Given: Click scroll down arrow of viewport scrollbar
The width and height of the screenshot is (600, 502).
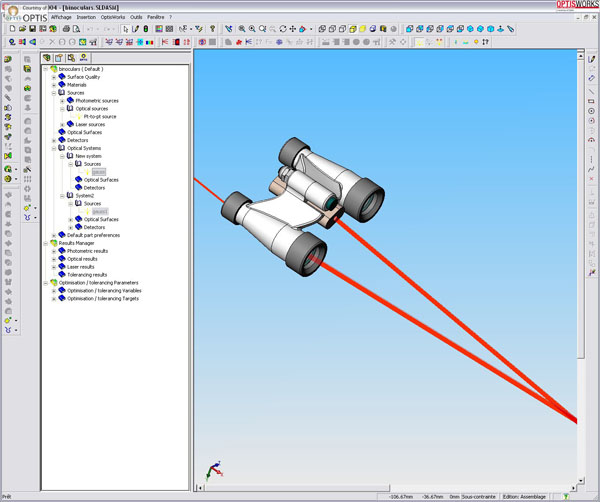Looking at the screenshot, I should [581, 480].
